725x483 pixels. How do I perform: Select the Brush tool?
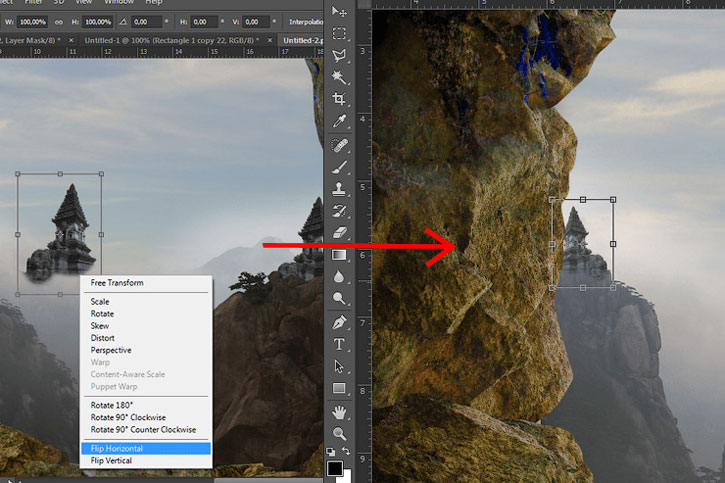(339, 167)
